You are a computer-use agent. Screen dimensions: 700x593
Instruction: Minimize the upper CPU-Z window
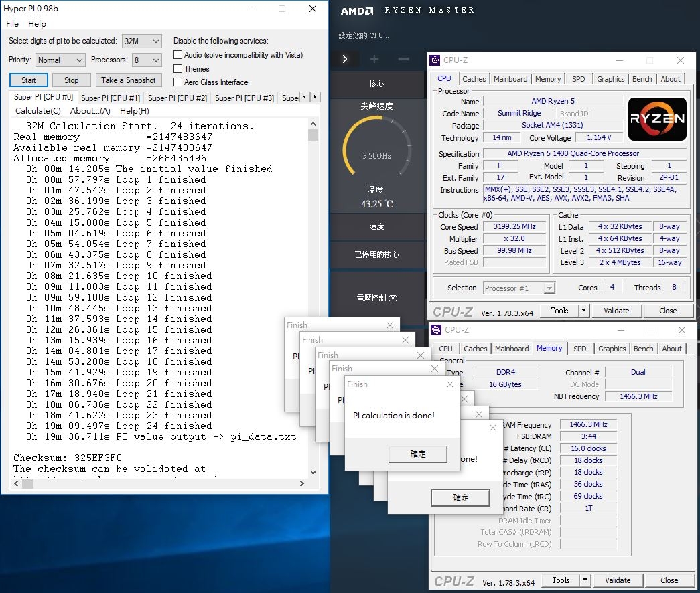pos(620,60)
